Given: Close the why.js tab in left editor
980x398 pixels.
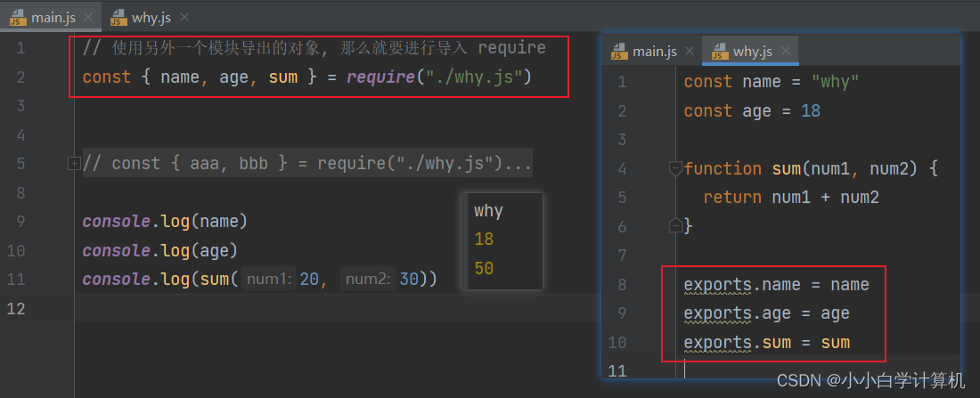Looking at the screenshot, I should (x=184, y=17).
